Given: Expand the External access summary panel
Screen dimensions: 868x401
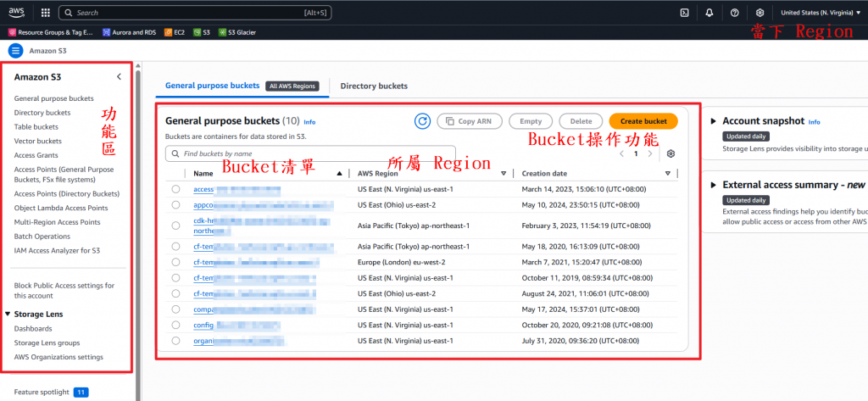Looking at the screenshot, I should [x=713, y=185].
